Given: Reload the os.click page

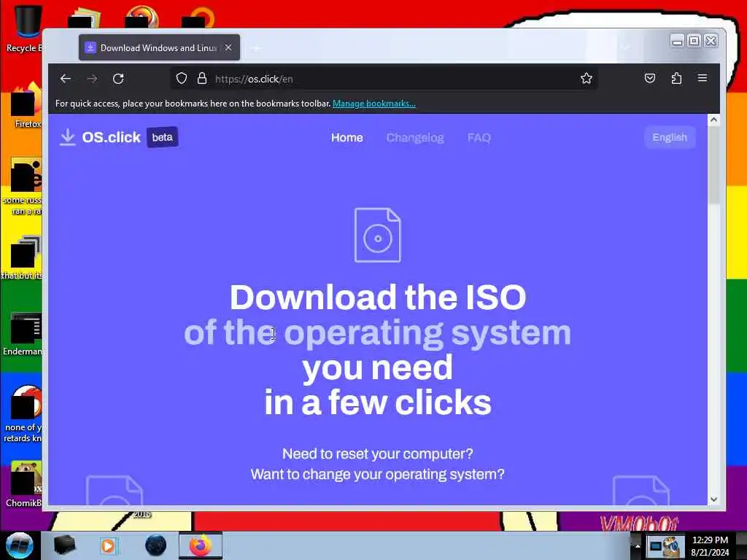Looking at the screenshot, I should point(118,79).
